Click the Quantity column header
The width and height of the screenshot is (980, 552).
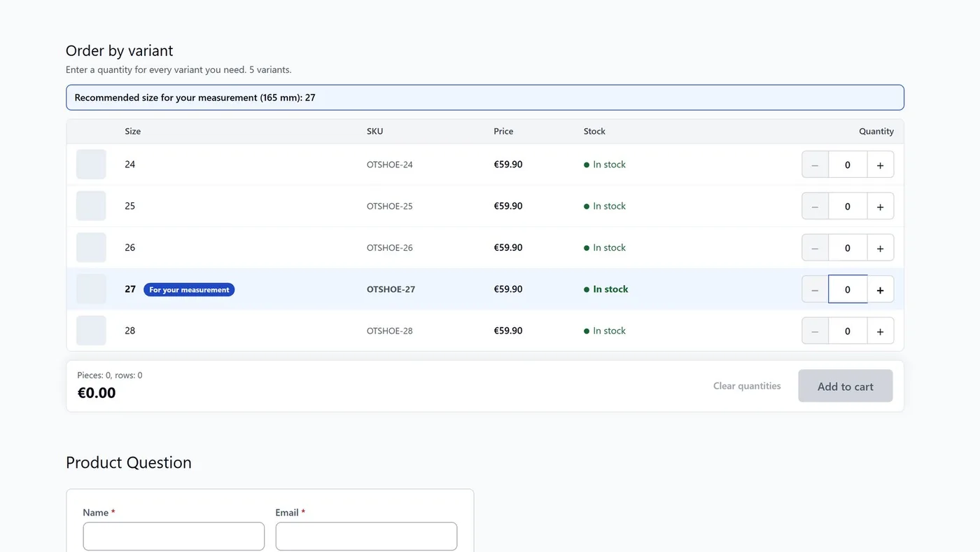point(876,131)
